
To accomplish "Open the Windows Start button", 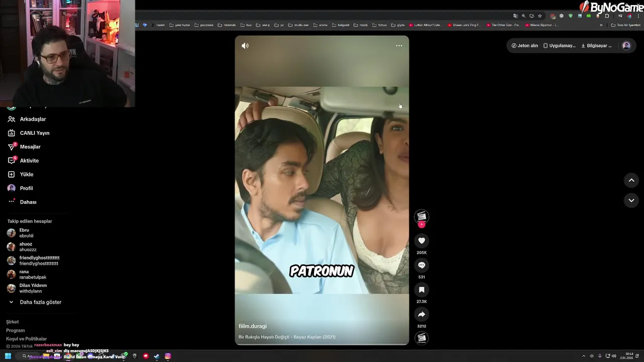I will click(x=8, y=356).
